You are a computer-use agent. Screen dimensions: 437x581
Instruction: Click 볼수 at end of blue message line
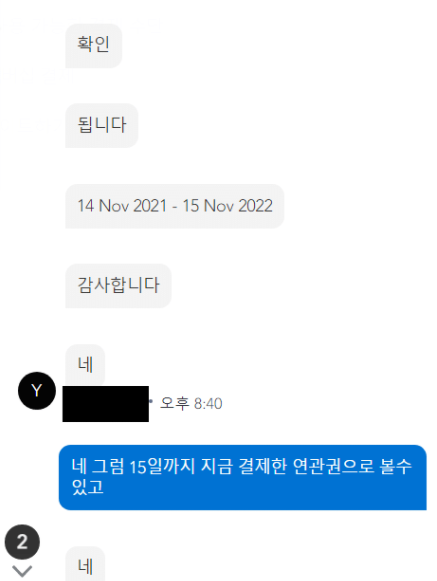[396, 467]
